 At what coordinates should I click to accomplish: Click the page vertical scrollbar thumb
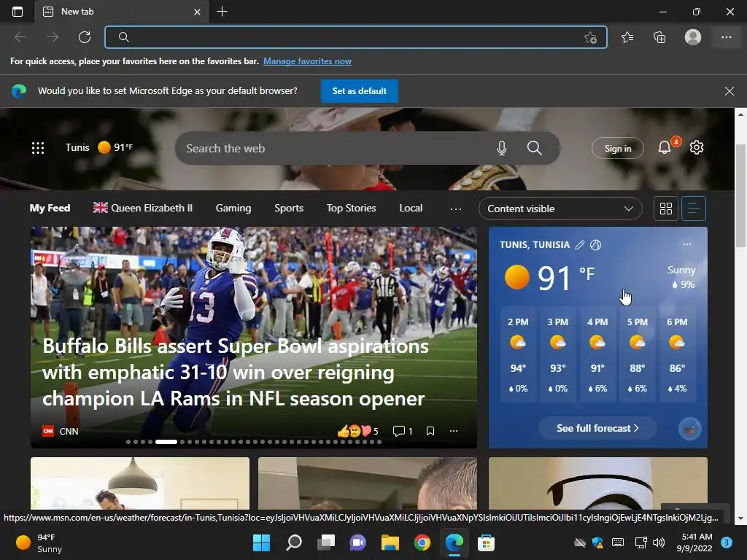[740, 195]
